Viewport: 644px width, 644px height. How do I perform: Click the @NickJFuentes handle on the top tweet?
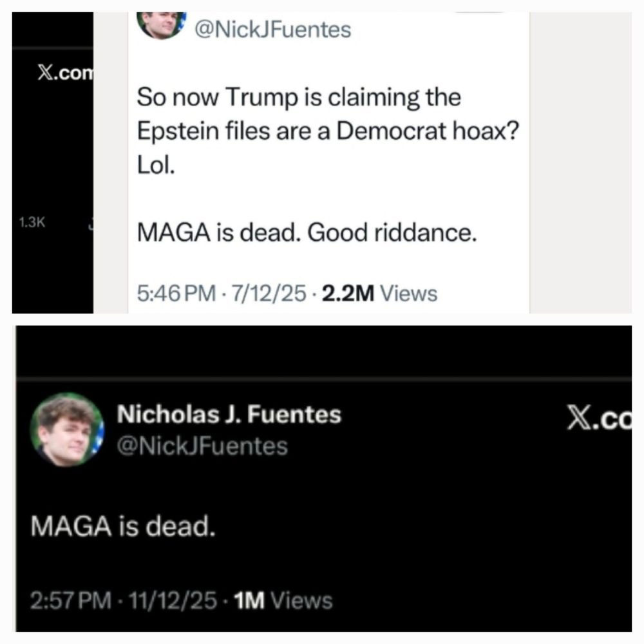[x=273, y=29]
